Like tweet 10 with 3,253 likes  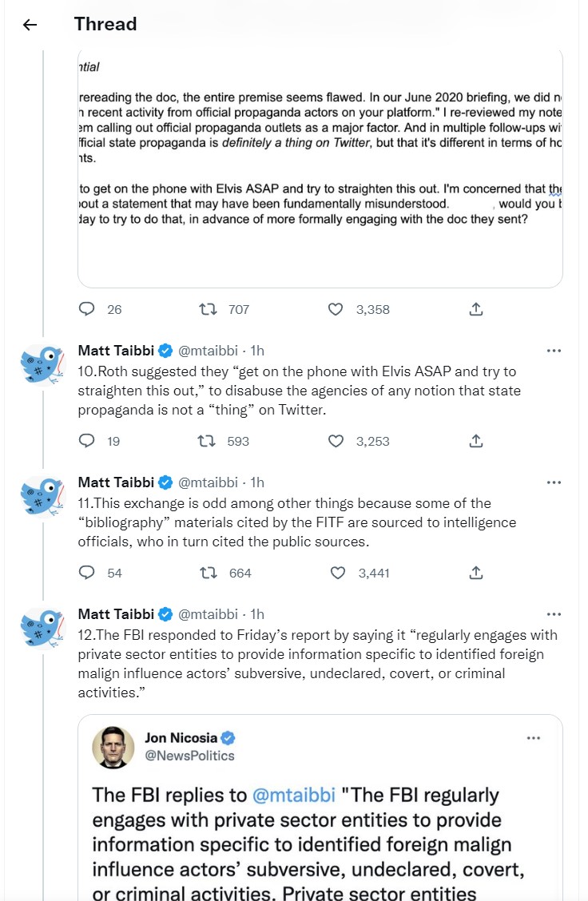tap(335, 441)
